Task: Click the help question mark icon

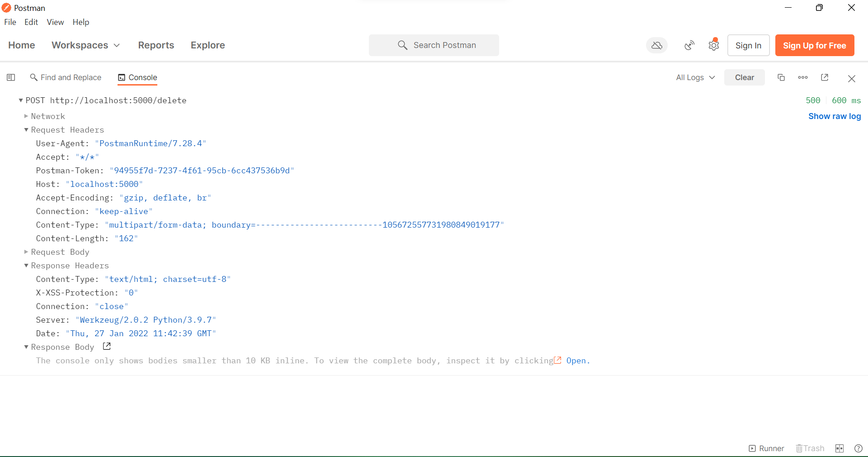Action: 859,448
